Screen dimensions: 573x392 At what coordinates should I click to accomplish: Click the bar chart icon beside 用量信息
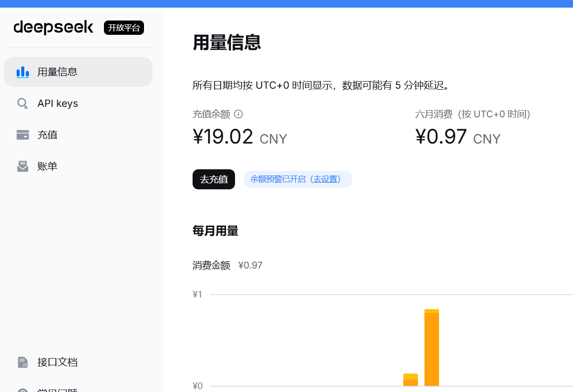[x=22, y=72]
